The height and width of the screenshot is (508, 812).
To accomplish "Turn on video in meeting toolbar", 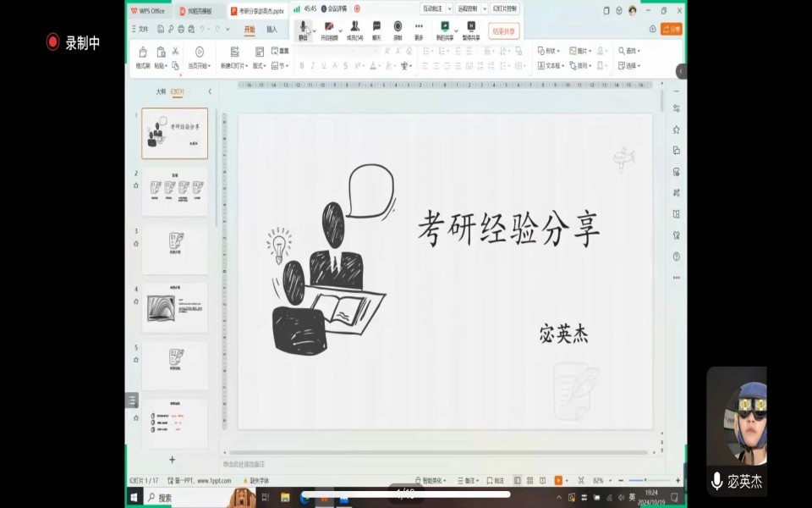I will [328, 29].
